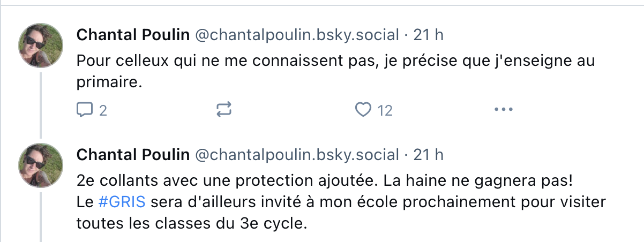Click the 21 h timestamp on first post
The image size is (644, 242).
pos(429,35)
